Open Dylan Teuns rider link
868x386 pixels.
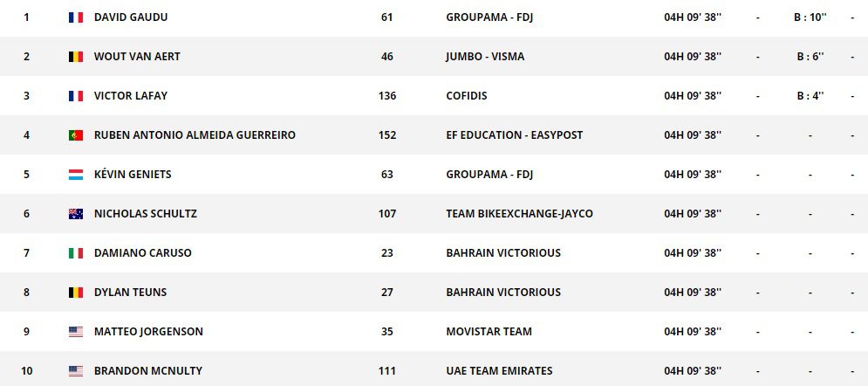(x=130, y=293)
